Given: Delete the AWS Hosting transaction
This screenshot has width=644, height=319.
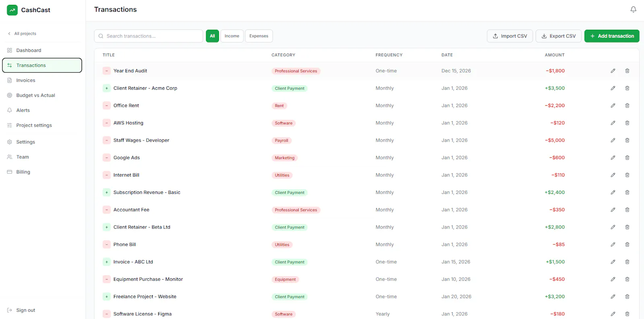Looking at the screenshot, I should pyautogui.click(x=627, y=123).
